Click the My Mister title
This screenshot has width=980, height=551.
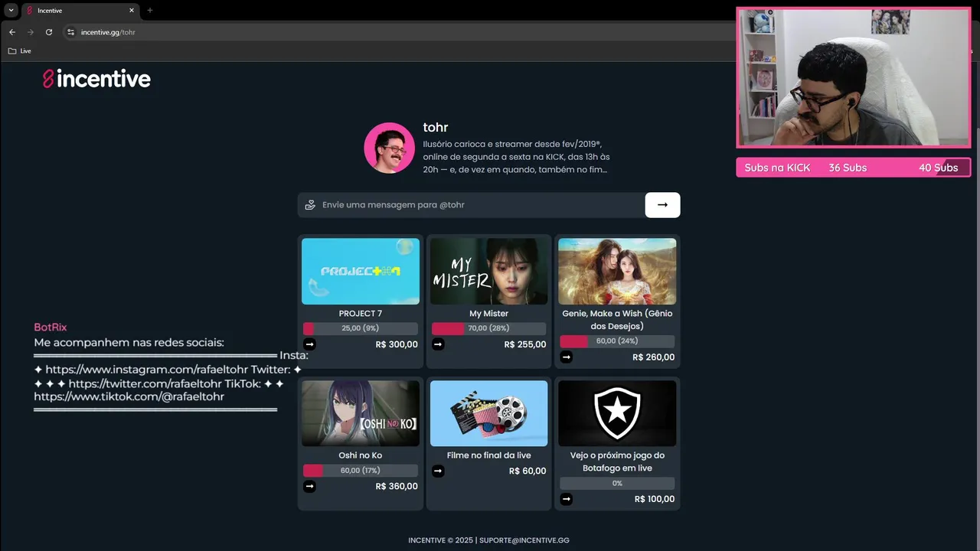click(488, 314)
